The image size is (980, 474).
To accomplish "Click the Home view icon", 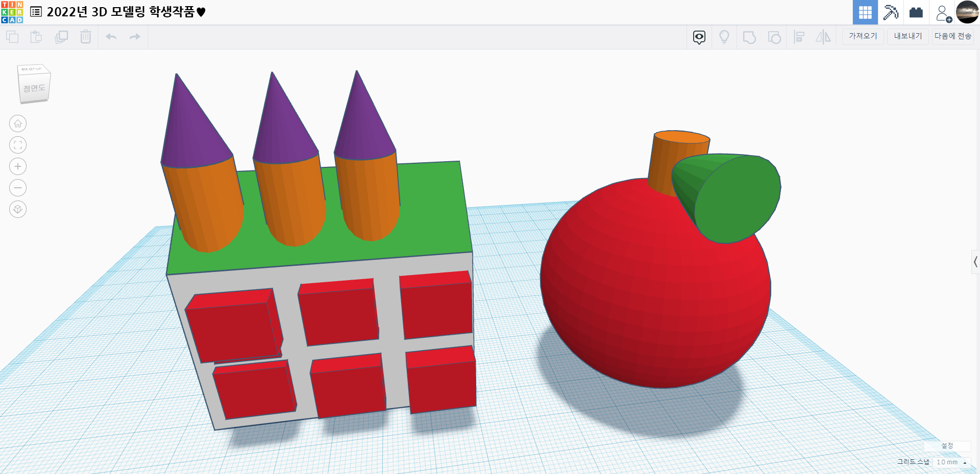I will 18,123.
